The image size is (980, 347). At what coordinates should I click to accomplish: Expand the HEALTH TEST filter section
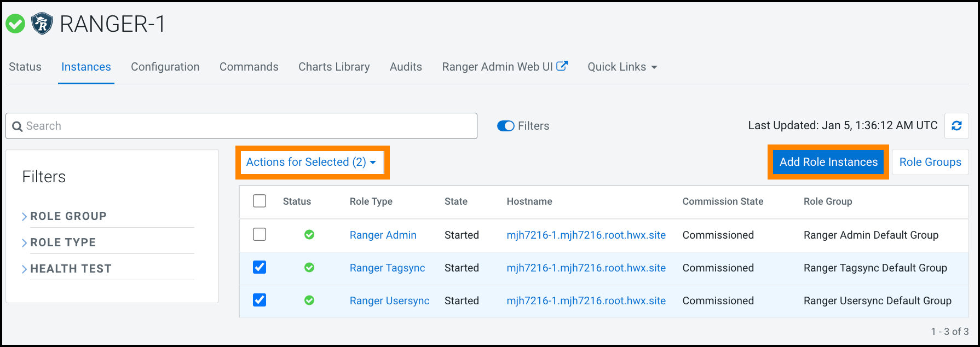click(x=70, y=269)
